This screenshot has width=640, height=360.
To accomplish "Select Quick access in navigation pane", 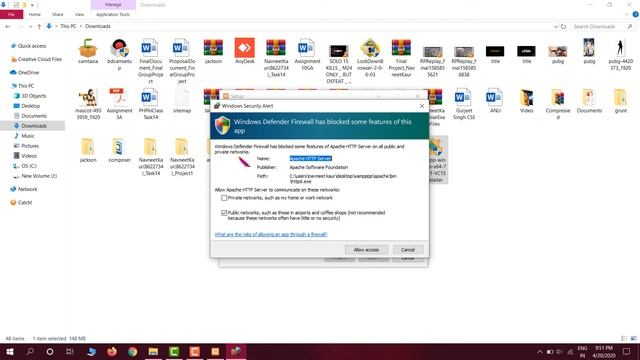I will pos(32,46).
